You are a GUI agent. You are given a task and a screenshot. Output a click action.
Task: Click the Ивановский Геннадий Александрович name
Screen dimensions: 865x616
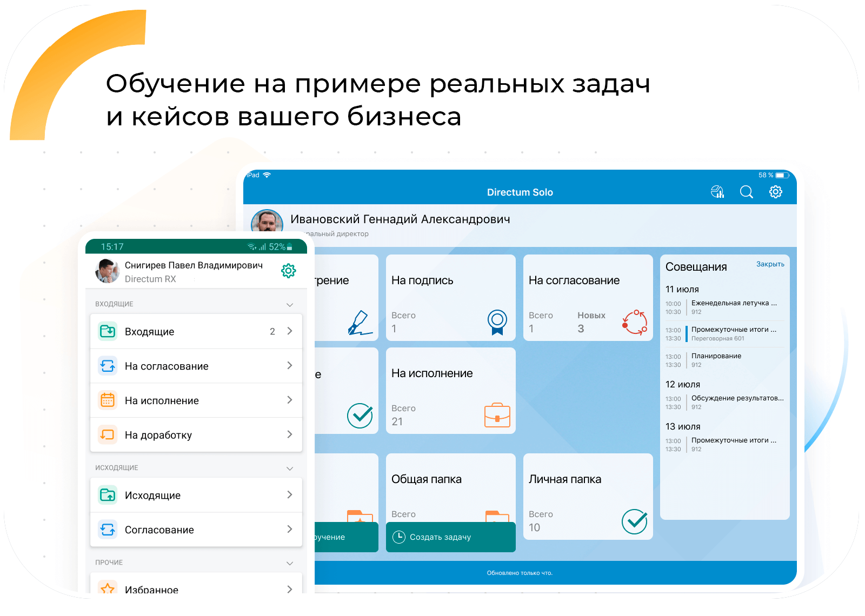[400, 219]
